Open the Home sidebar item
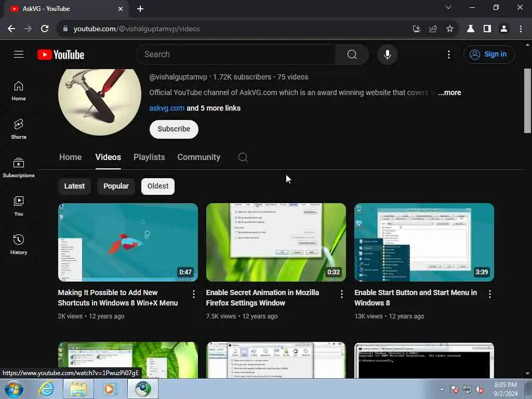The height and width of the screenshot is (399, 532). click(x=19, y=91)
